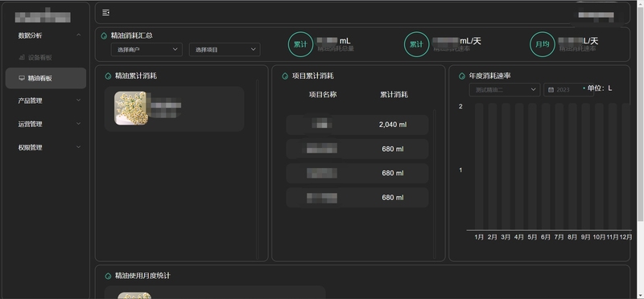Screen dimensions: 644x299
Task: Click the 月均 circle badge
Action: coord(543,44)
